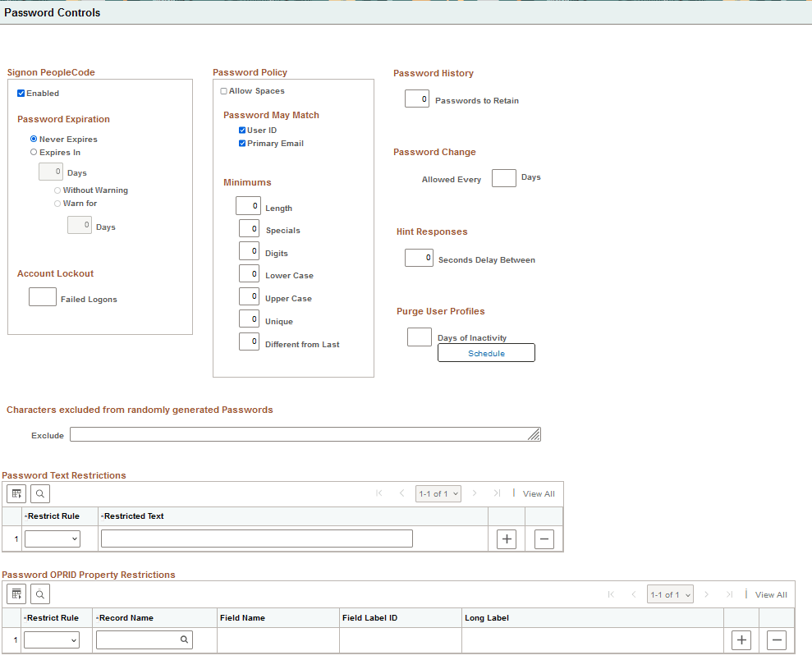Add a row to Password OPRID Property Restrictions
This screenshot has height=660, width=812.
click(741, 639)
